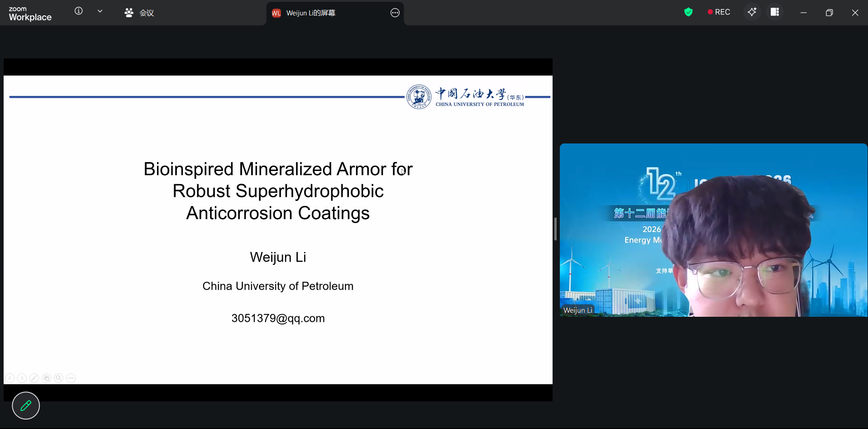Open the slideshow more options ellipsis
The height and width of the screenshot is (429, 868).
coord(71,378)
